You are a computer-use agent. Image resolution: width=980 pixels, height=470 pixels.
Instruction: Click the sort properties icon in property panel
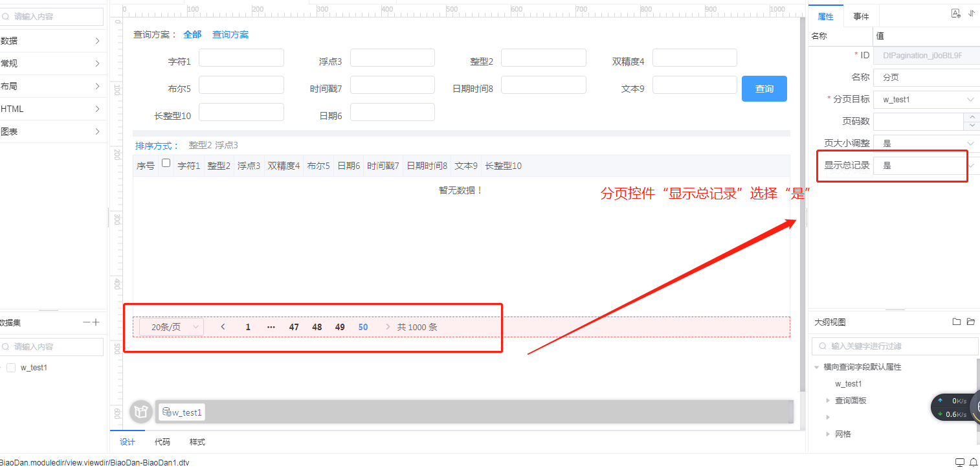coord(971,14)
